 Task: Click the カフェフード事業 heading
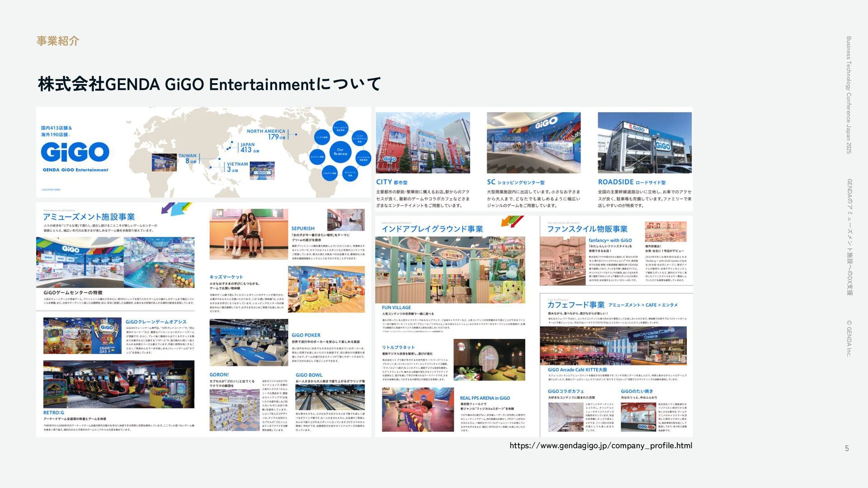(576, 305)
